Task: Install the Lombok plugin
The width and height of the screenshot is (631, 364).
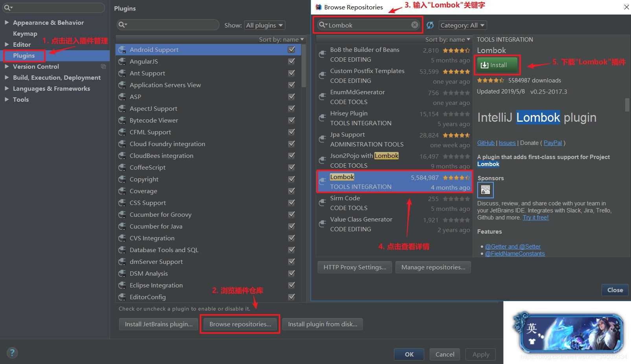Action: coord(498,65)
